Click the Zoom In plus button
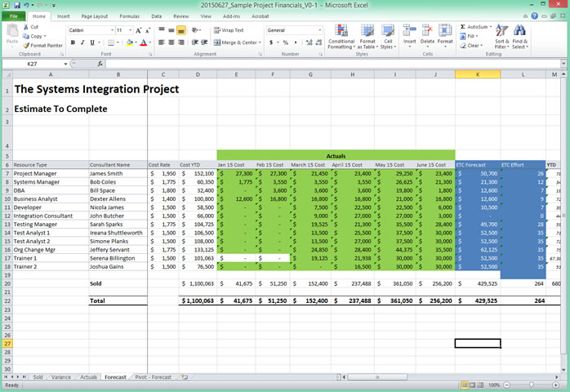 click(555, 385)
